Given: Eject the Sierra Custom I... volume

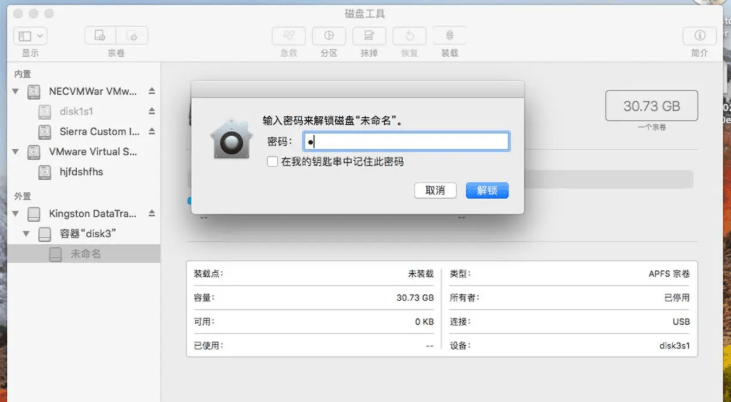Looking at the screenshot, I should coord(152,132).
